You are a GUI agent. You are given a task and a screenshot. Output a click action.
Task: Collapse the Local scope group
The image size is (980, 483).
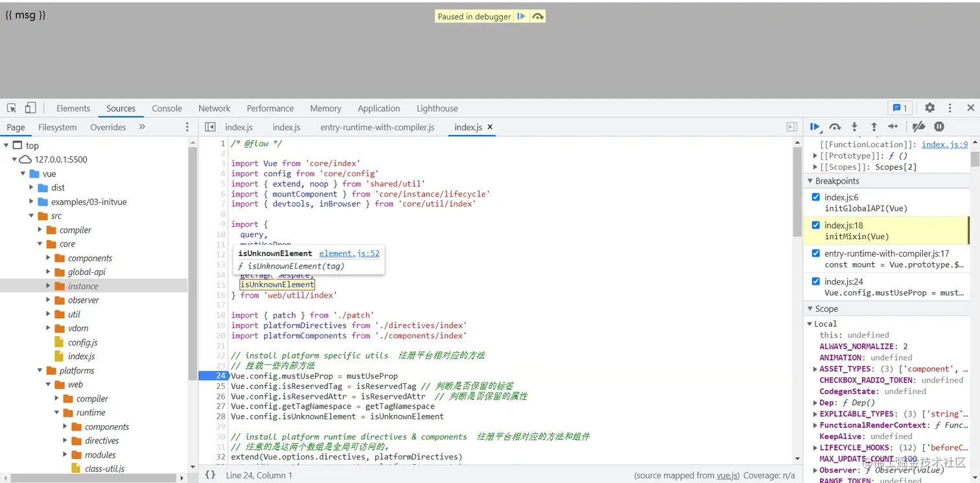pyautogui.click(x=810, y=324)
